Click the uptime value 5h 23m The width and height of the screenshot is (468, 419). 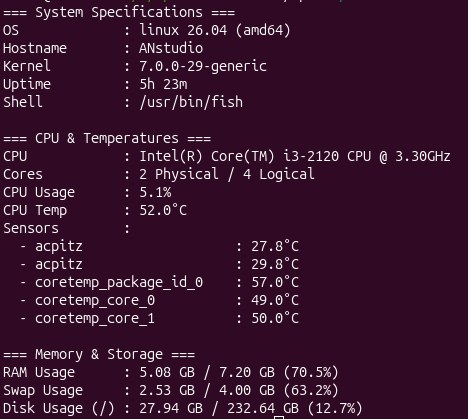coord(163,84)
